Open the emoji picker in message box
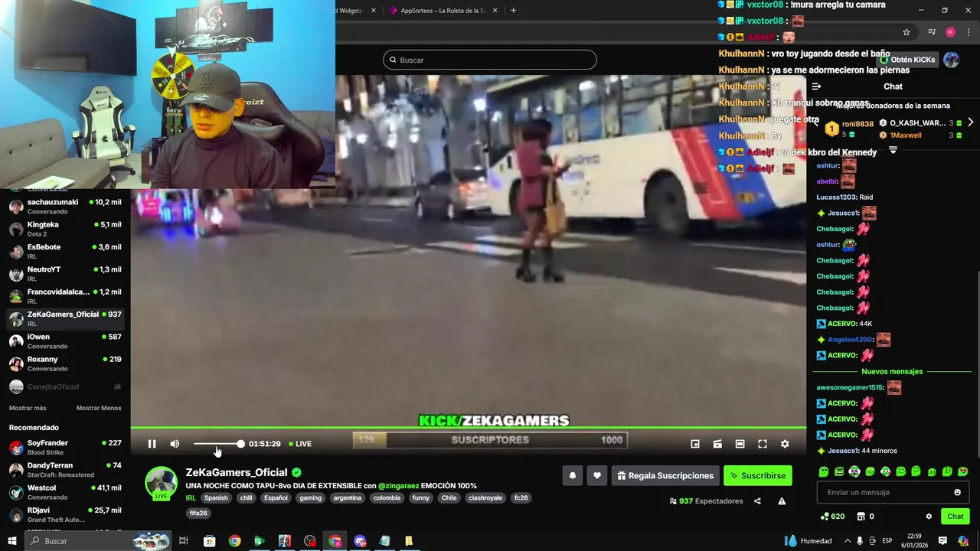 [x=957, y=492]
